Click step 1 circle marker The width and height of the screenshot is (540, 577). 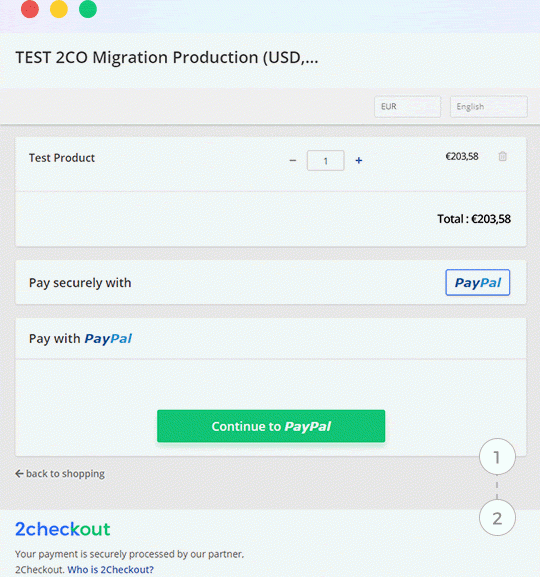(497, 457)
